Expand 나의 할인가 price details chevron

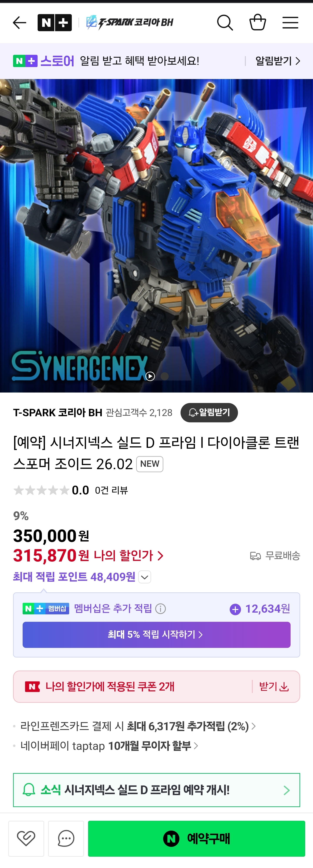click(161, 556)
